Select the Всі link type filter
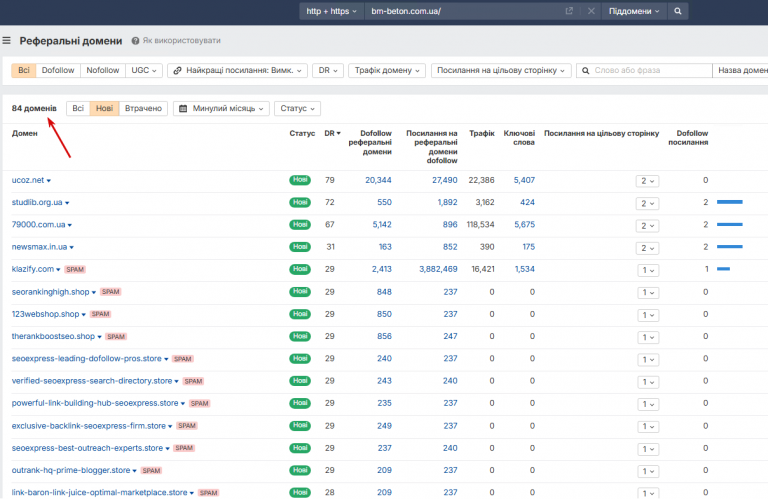This screenshot has width=768, height=499. (x=24, y=71)
